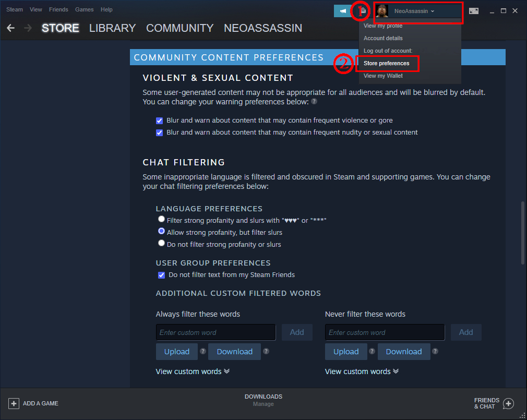This screenshot has width=527, height=420.
Task: Go to the NEOASSASSIN profile tab
Action: point(263,28)
